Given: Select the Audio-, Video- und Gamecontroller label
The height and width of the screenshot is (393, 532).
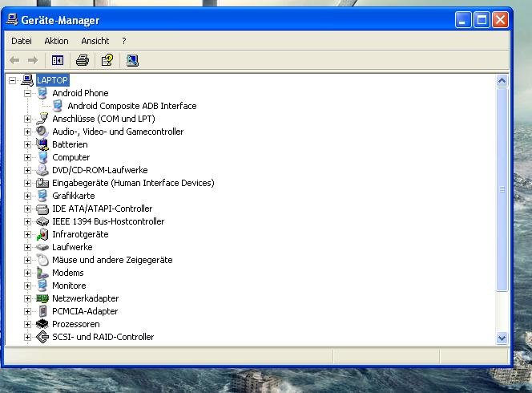Looking at the screenshot, I should pos(118,132).
